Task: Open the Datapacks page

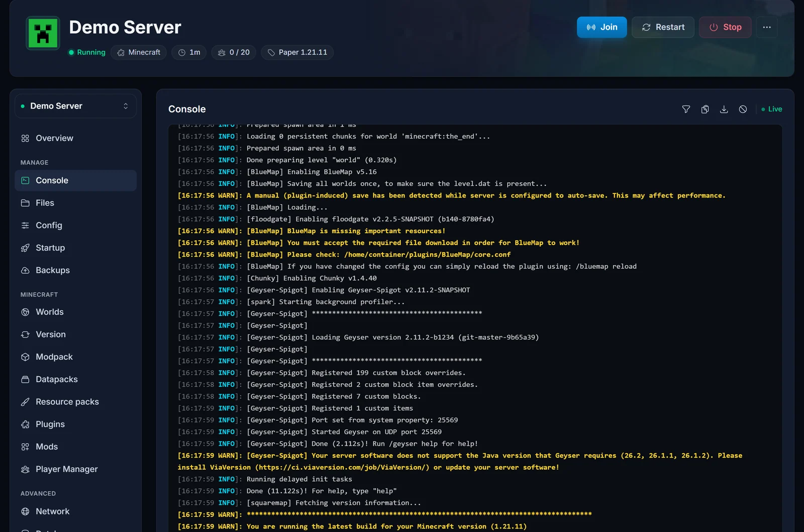Action: 75,379
